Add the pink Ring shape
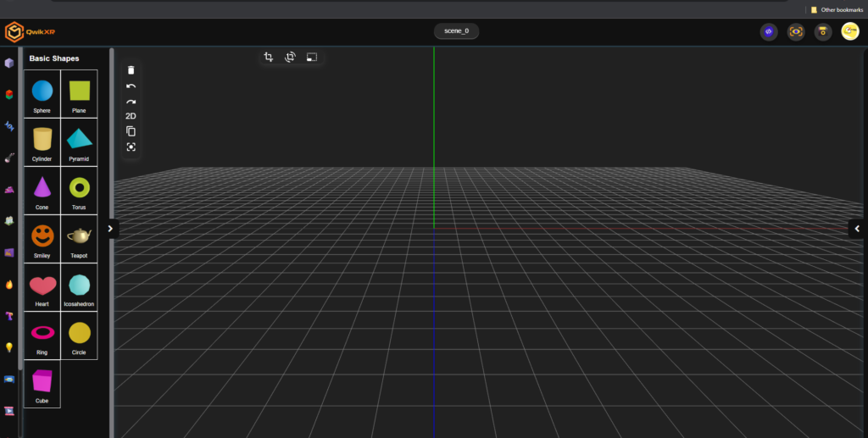The image size is (868, 438). (x=42, y=335)
